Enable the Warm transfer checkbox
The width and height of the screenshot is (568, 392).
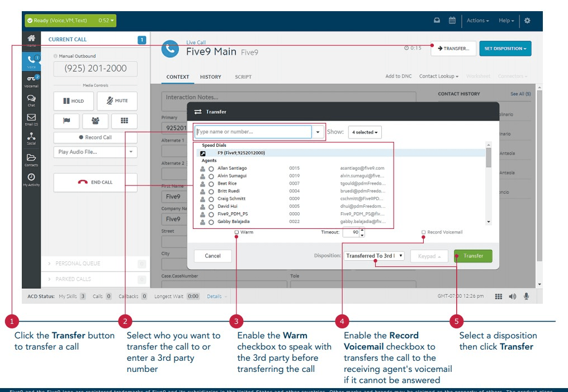[237, 232]
